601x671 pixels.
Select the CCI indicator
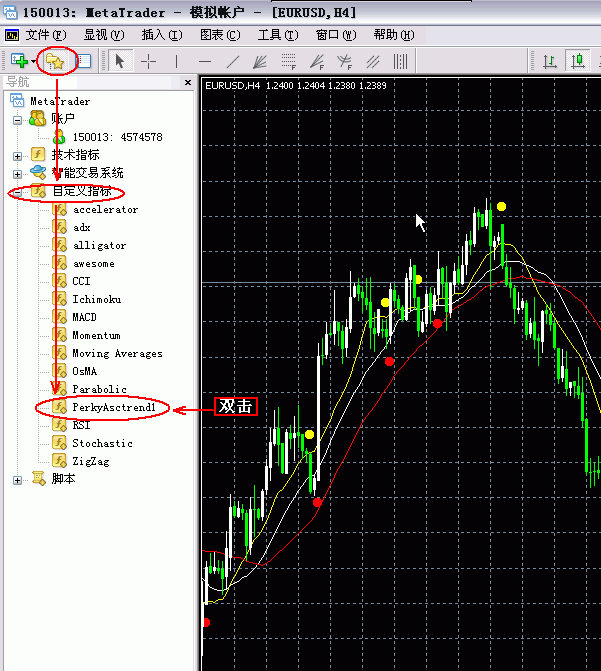[x=81, y=281]
